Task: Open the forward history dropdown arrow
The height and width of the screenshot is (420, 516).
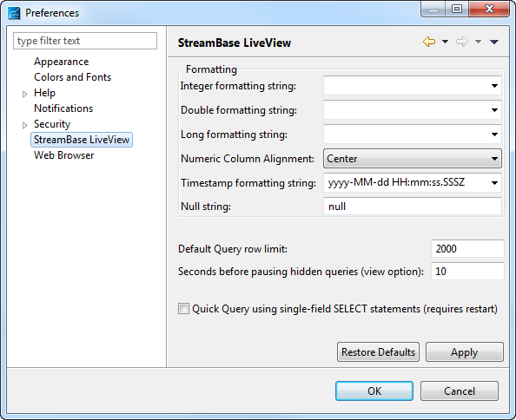Action: pos(478,42)
